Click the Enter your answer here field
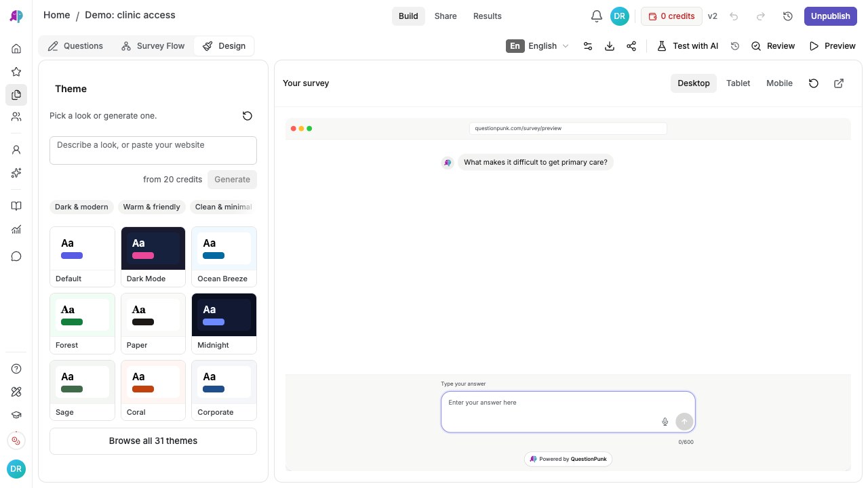The height and width of the screenshot is (488, 868). coord(568,411)
